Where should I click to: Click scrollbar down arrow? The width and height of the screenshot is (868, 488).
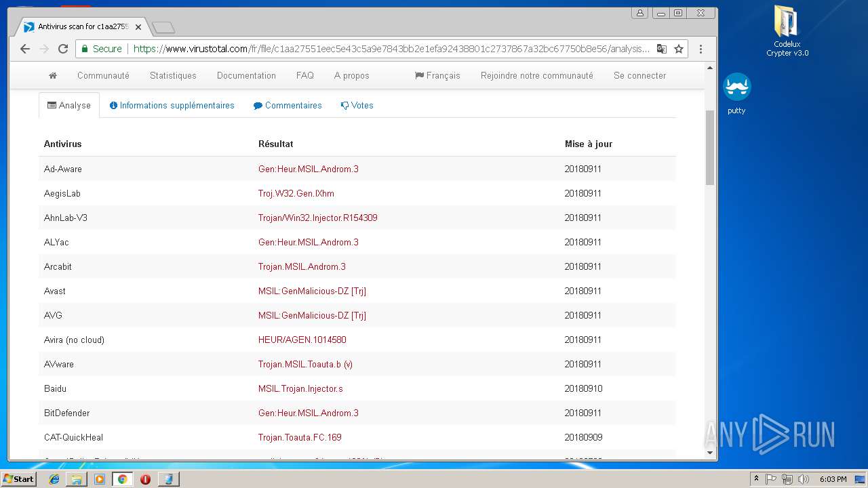click(x=710, y=453)
